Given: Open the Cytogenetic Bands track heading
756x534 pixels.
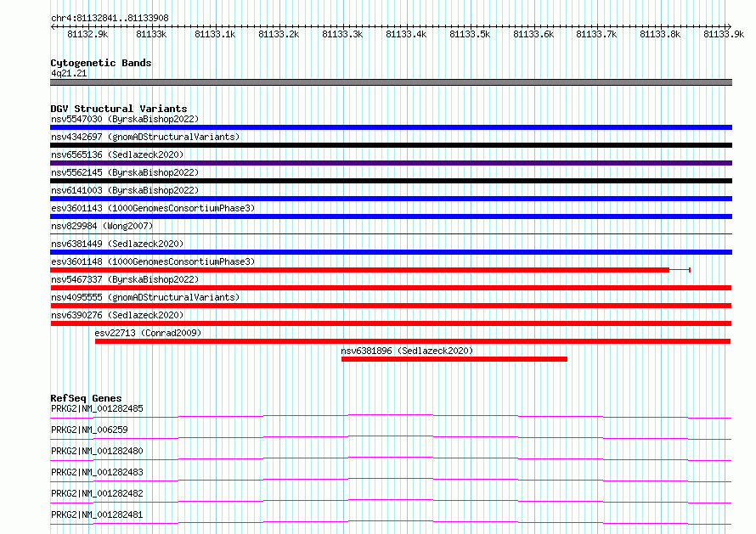Looking at the screenshot, I should 101,63.
